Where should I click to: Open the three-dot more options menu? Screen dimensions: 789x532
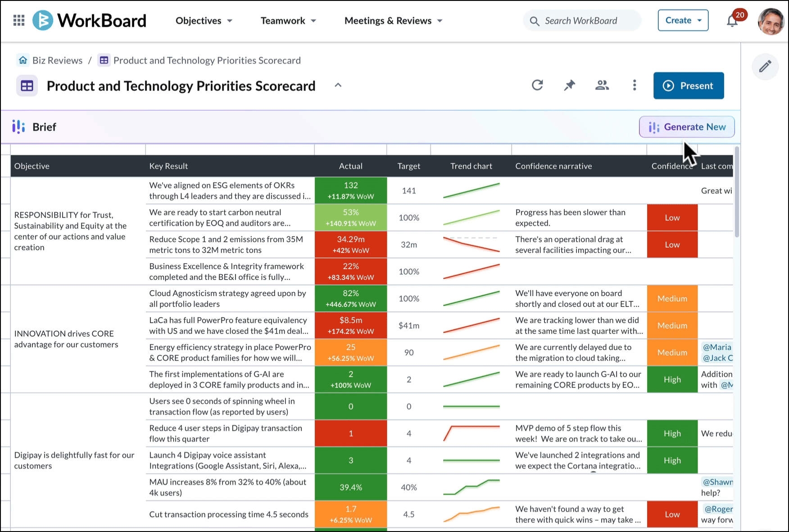(635, 85)
